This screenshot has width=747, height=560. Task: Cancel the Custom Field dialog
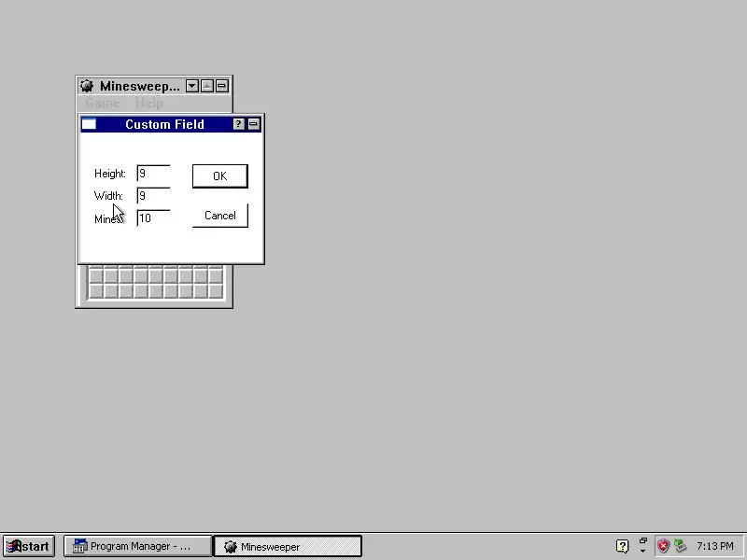pos(220,216)
